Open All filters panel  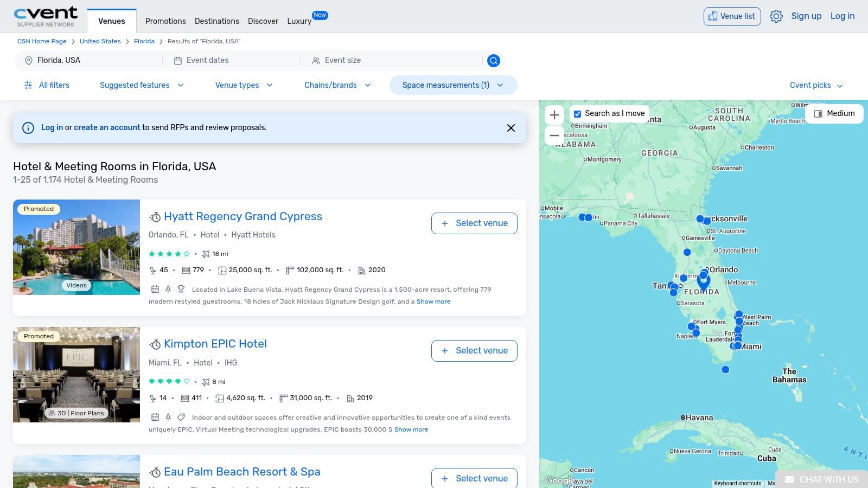47,85
